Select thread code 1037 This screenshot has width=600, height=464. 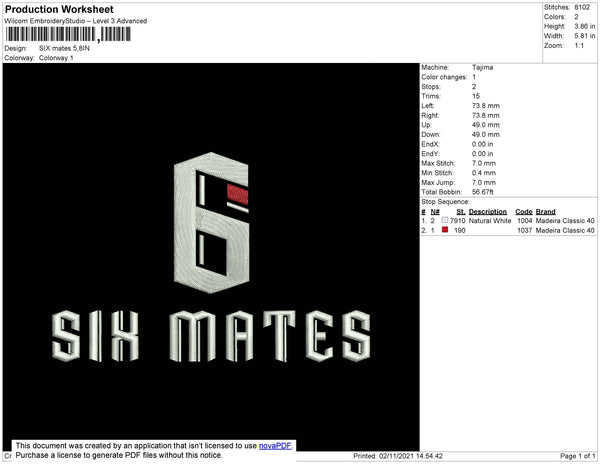[525, 230]
